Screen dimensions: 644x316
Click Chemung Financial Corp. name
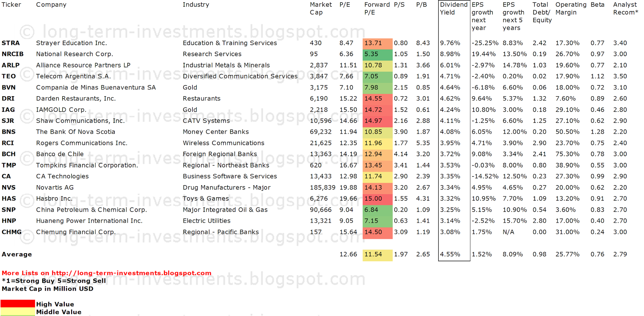pos(76,232)
